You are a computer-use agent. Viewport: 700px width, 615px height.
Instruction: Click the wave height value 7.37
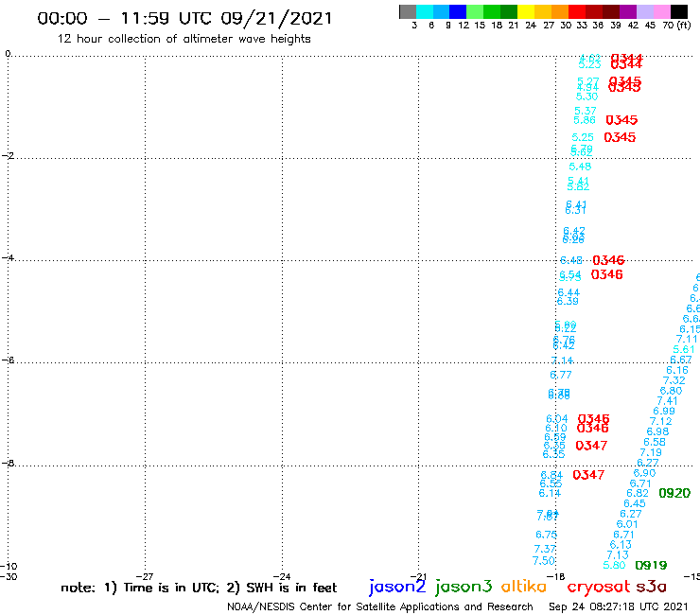tap(545, 549)
